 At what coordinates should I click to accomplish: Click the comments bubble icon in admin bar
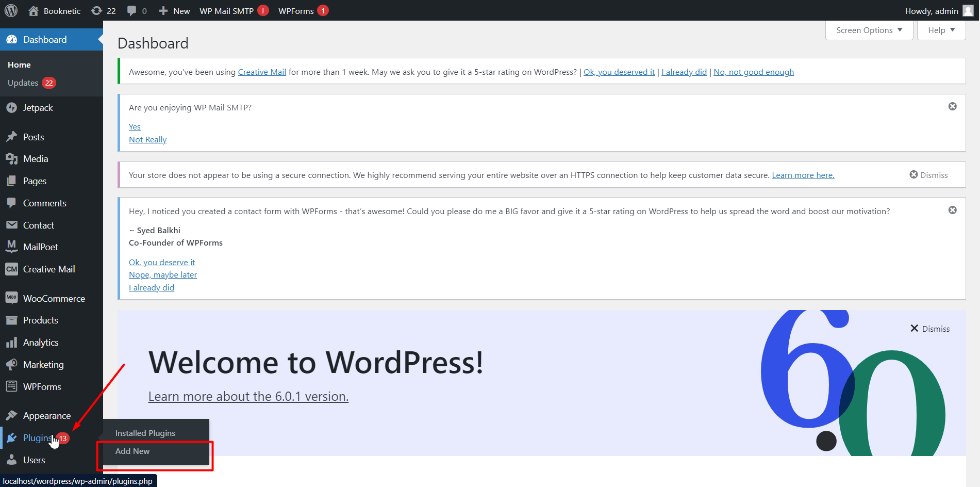click(x=132, y=11)
